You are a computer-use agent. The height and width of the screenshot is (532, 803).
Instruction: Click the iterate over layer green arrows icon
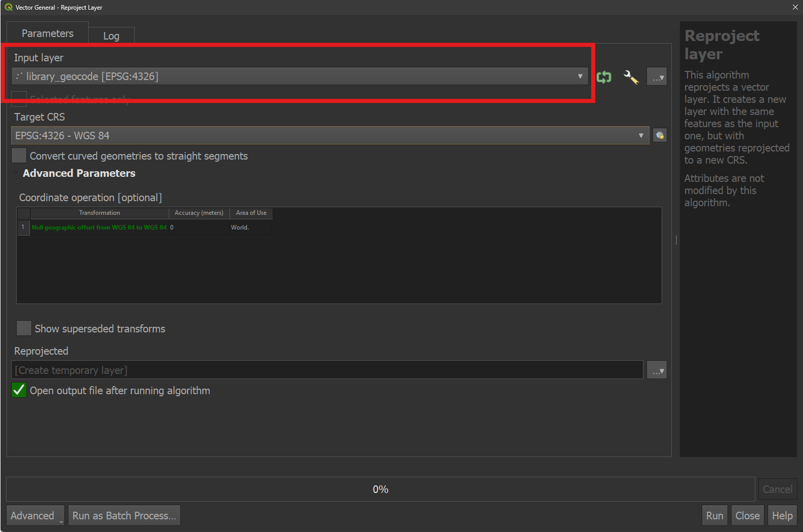pyautogui.click(x=604, y=77)
